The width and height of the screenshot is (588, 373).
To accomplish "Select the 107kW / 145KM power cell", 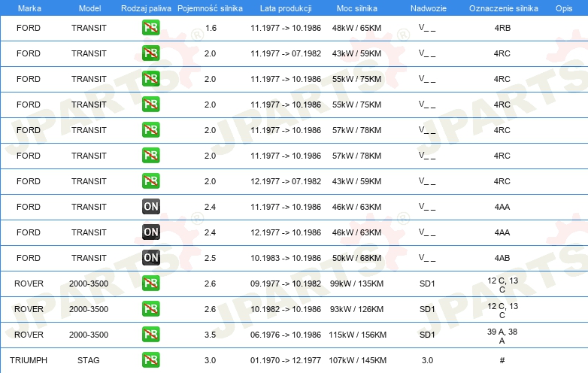I will 357,360.
